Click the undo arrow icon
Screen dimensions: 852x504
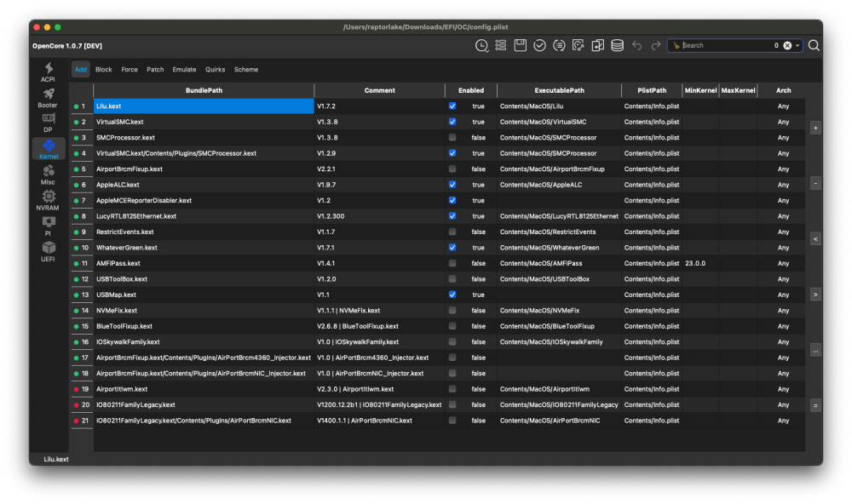click(636, 46)
